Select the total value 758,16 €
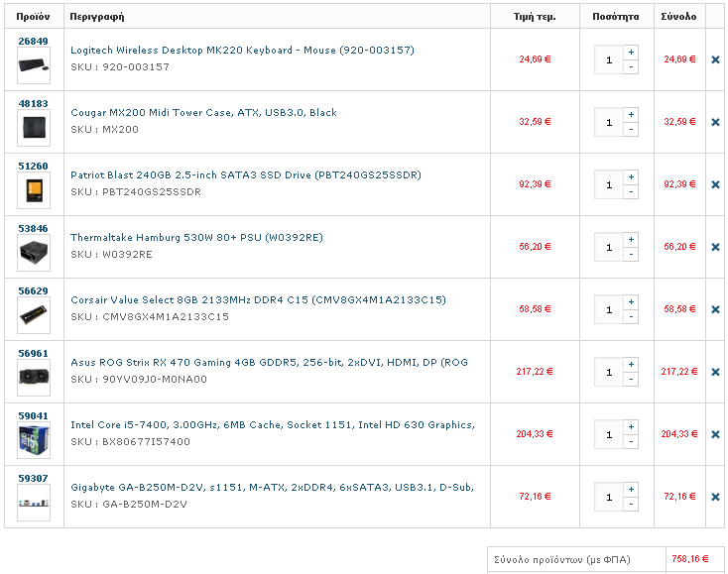 click(690, 559)
